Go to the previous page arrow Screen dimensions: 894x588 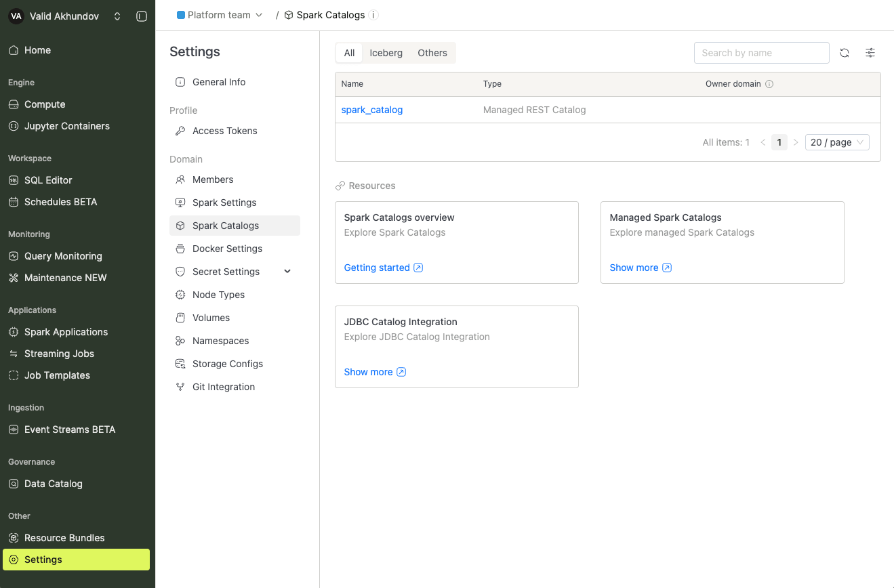tap(763, 142)
